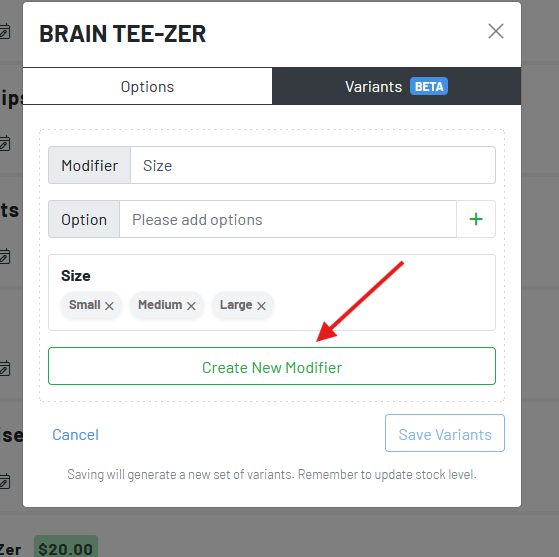This screenshot has height=557, width=559.
Task: Select the Medium chip label
Action: pos(160,305)
